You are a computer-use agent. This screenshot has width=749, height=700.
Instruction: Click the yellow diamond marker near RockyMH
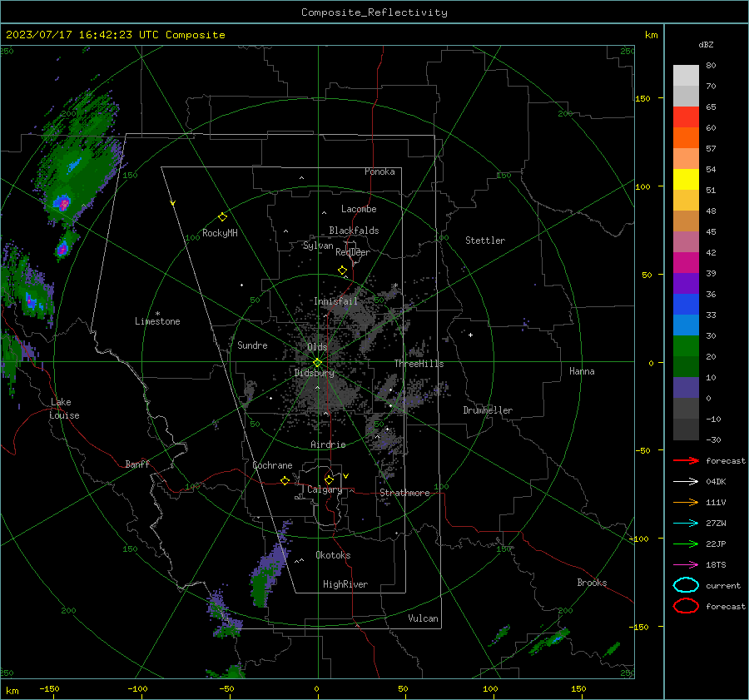222,217
